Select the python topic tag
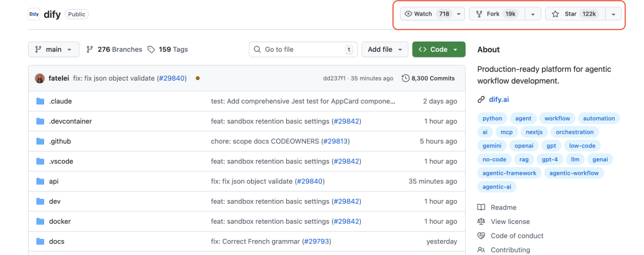 492,118
